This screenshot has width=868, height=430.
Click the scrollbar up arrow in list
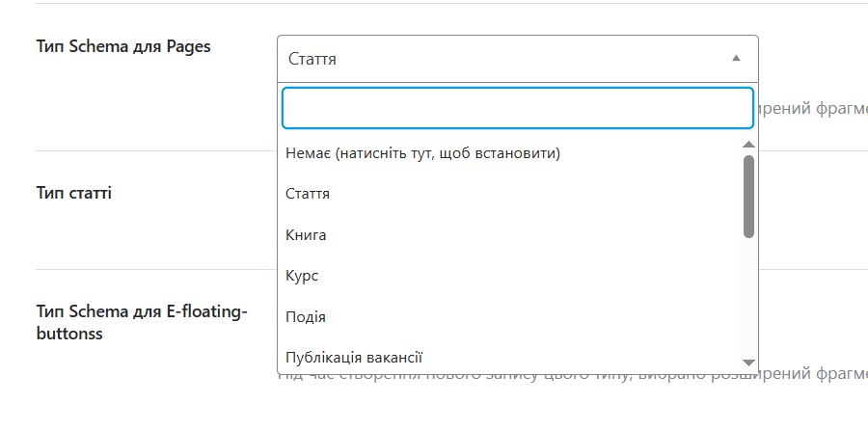click(748, 144)
